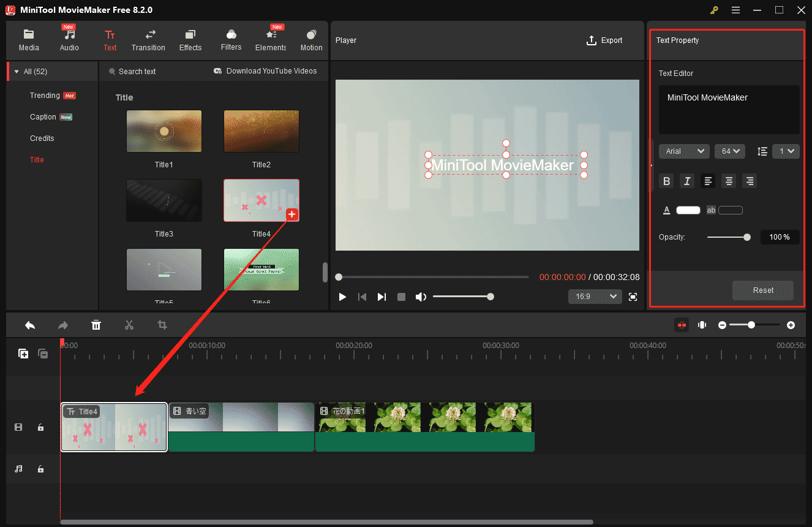Select the 青い空 clip on timeline
The width and height of the screenshot is (812, 527).
pyautogui.click(x=241, y=427)
